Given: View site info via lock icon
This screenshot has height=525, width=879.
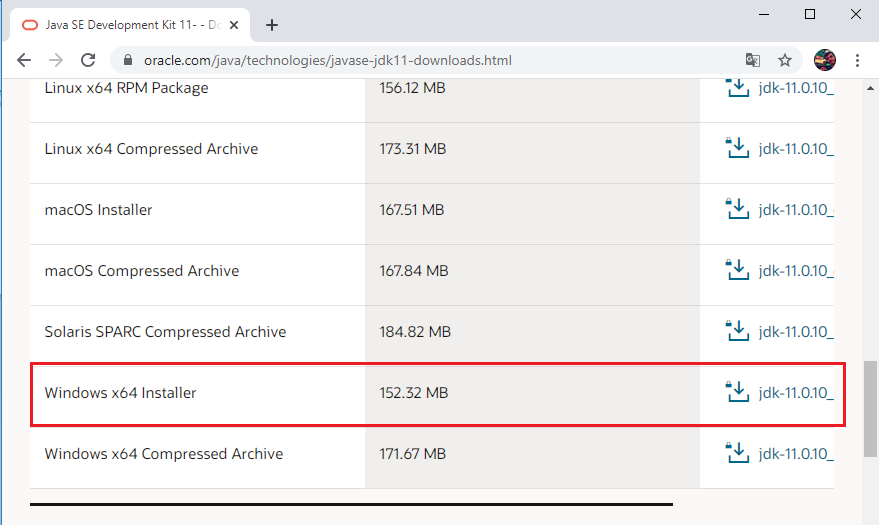Looking at the screenshot, I should pyautogui.click(x=128, y=60).
